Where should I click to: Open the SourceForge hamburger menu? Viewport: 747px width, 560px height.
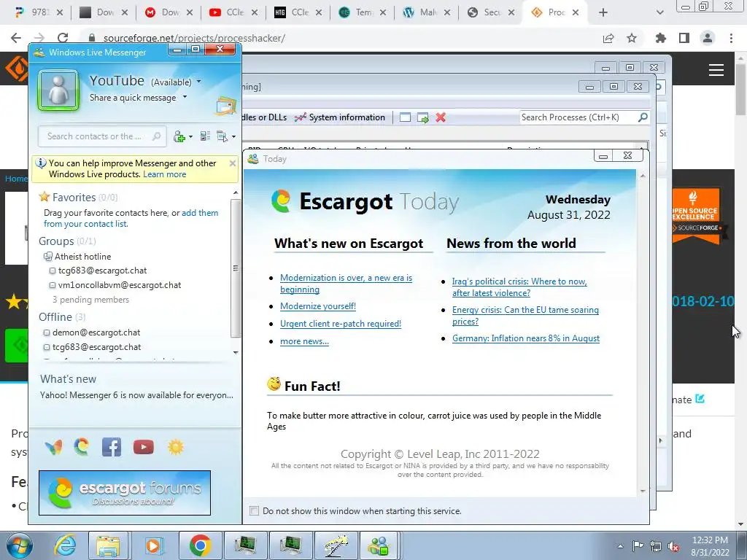tap(716, 70)
